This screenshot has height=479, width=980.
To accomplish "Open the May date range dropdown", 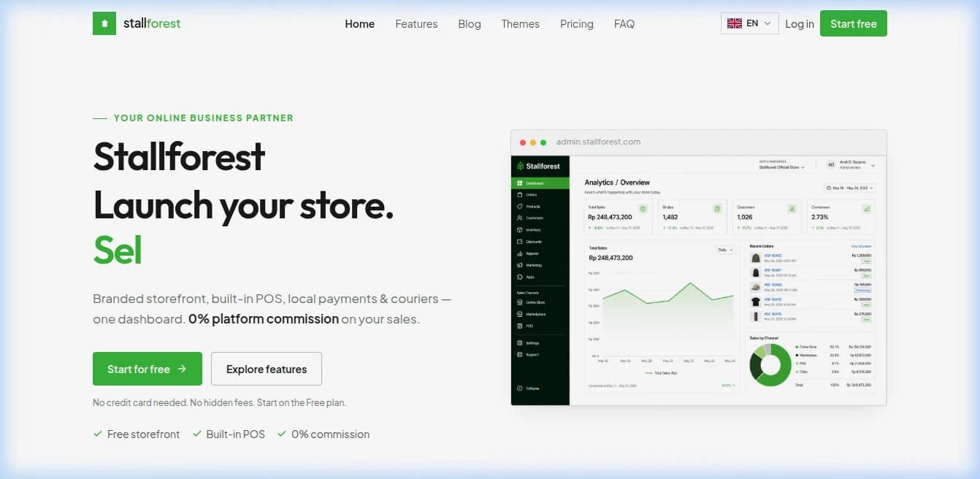I will (850, 188).
